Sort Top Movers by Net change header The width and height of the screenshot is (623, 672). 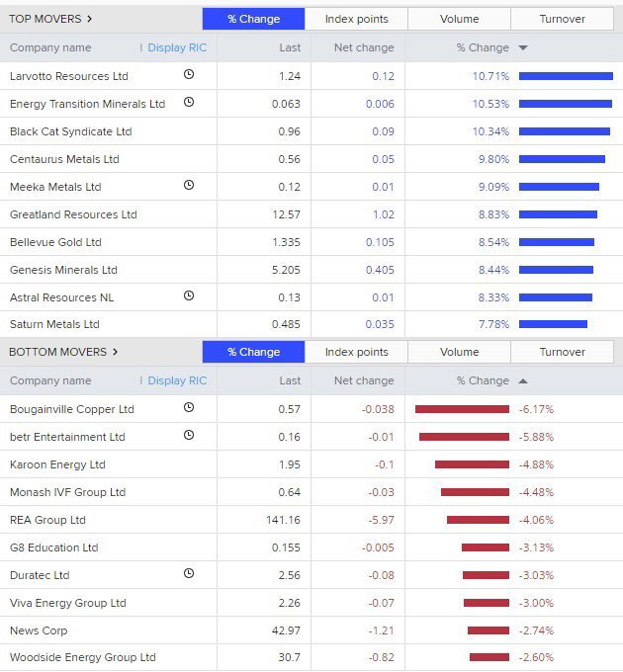click(x=364, y=47)
